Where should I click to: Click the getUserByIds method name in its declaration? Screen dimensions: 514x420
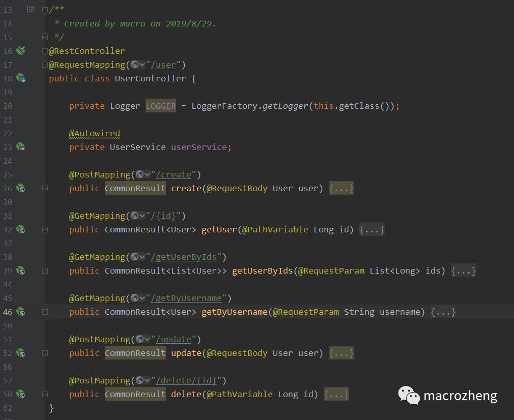(262, 271)
